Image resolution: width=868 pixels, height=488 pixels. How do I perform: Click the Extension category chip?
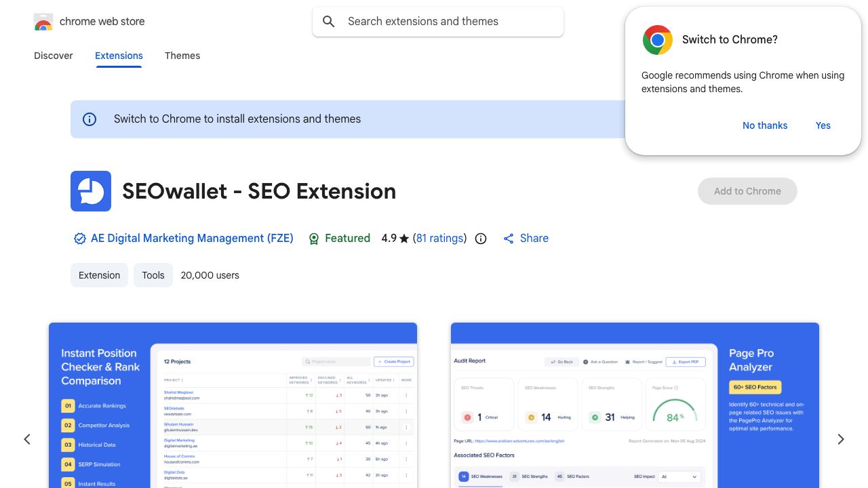pyautogui.click(x=99, y=275)
